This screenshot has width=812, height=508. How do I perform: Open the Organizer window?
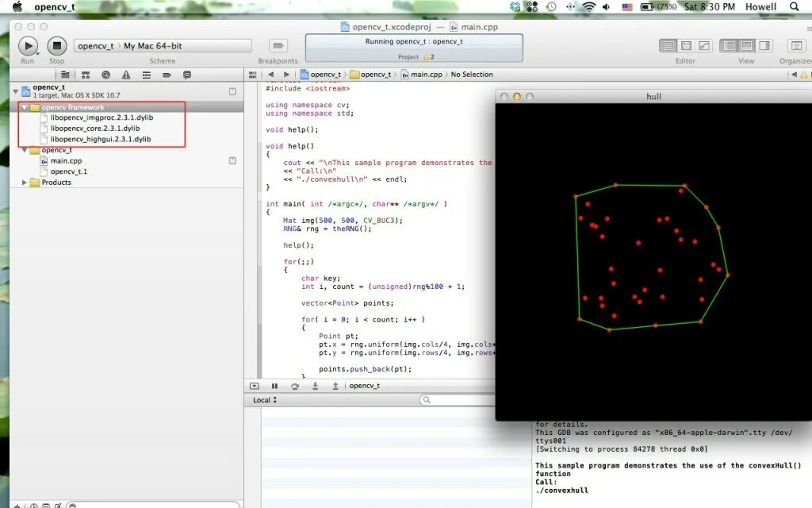tap(796, 45)
